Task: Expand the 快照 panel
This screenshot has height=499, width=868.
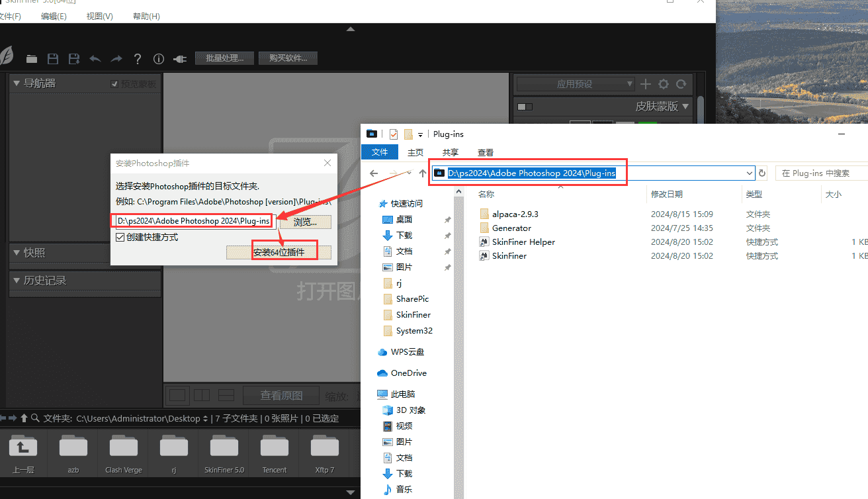Action: 17,253
